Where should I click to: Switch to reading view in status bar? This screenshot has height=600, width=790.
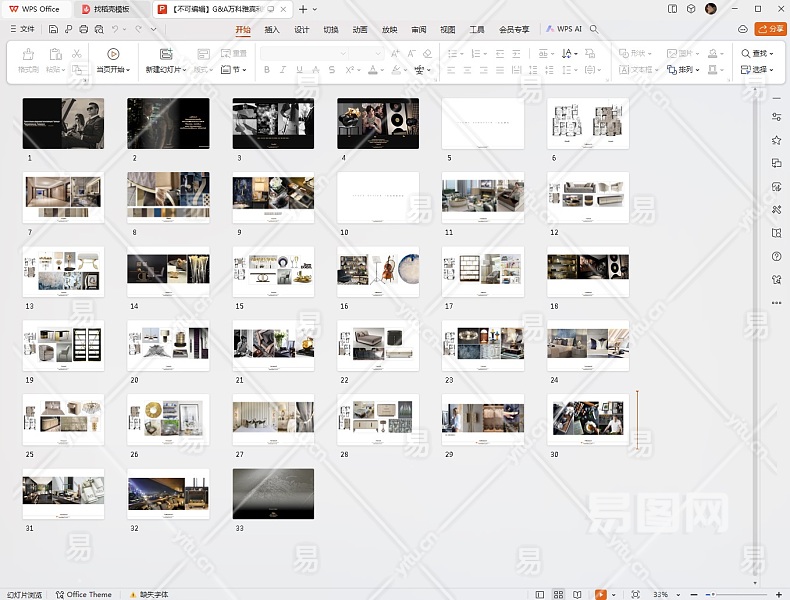pyautogui.click(x=579, y=594)
